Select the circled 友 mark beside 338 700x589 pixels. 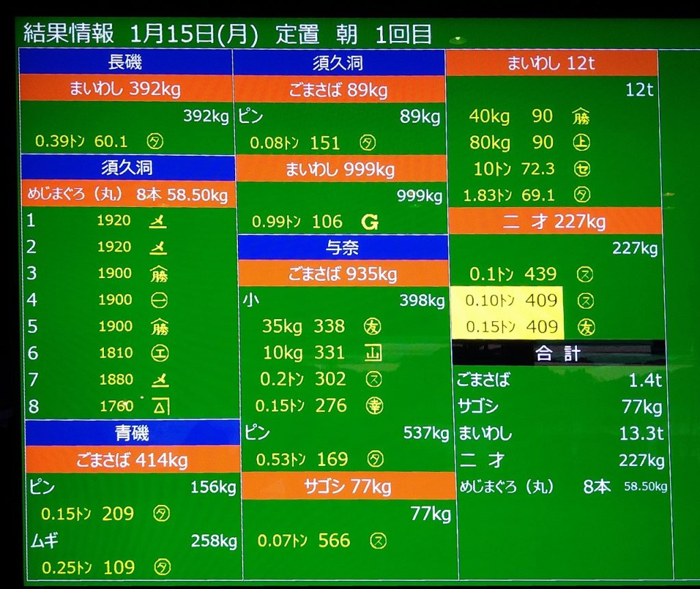(x=373, y=326)
